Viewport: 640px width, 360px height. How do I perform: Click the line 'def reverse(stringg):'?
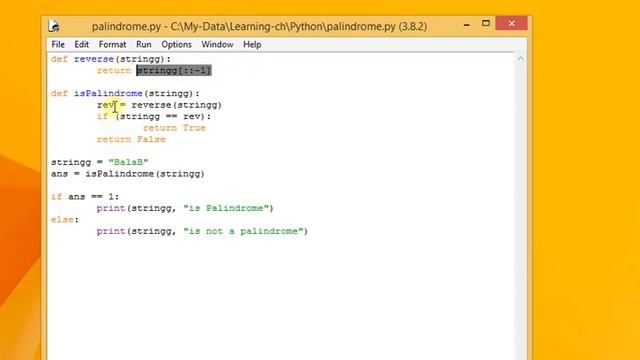pyautogui.click(x=111, y=59)
